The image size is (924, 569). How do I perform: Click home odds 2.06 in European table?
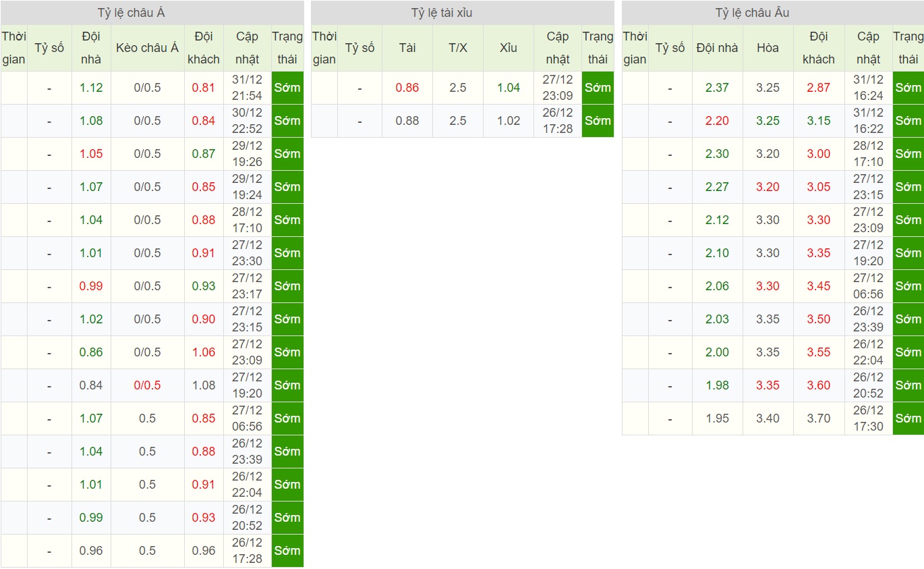[x=717, y=286]
